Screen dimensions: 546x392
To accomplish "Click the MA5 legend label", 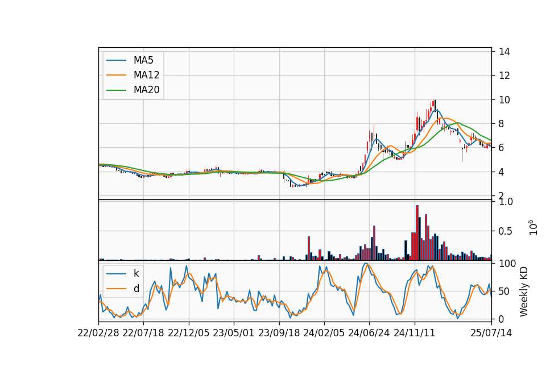I will pyautogui.click(x=143, y=60).
